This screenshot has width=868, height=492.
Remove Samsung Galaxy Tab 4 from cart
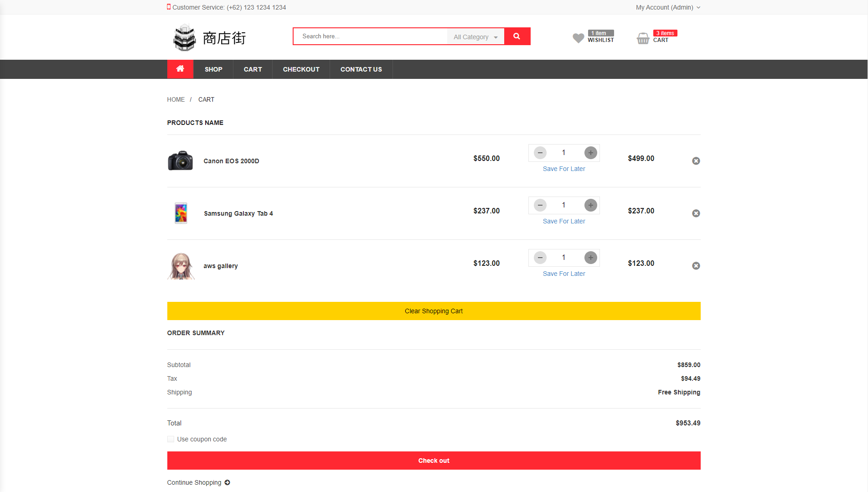click(696, 213)
